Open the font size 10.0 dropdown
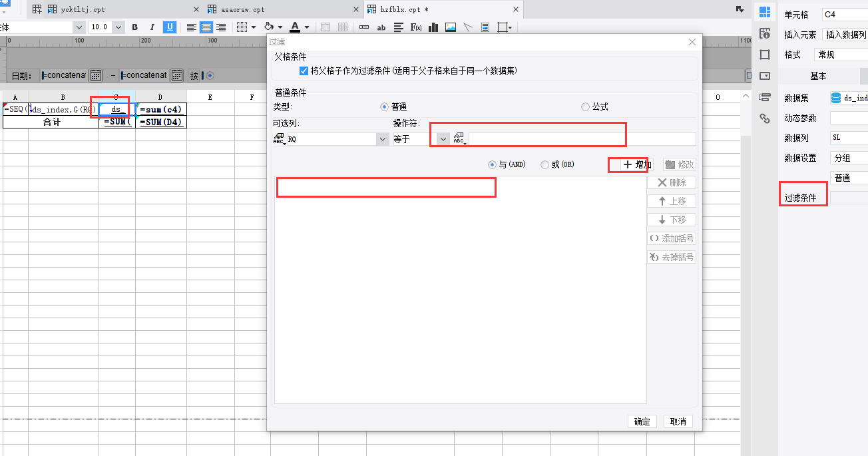868x456 pixels. tap(118, 27)
